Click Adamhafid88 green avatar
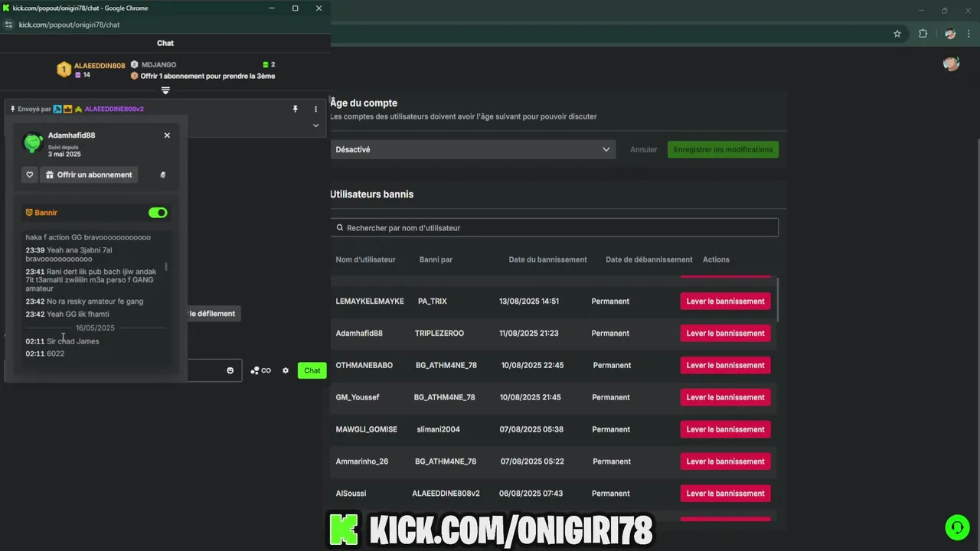980x551 pixels. tap(33, 142)
